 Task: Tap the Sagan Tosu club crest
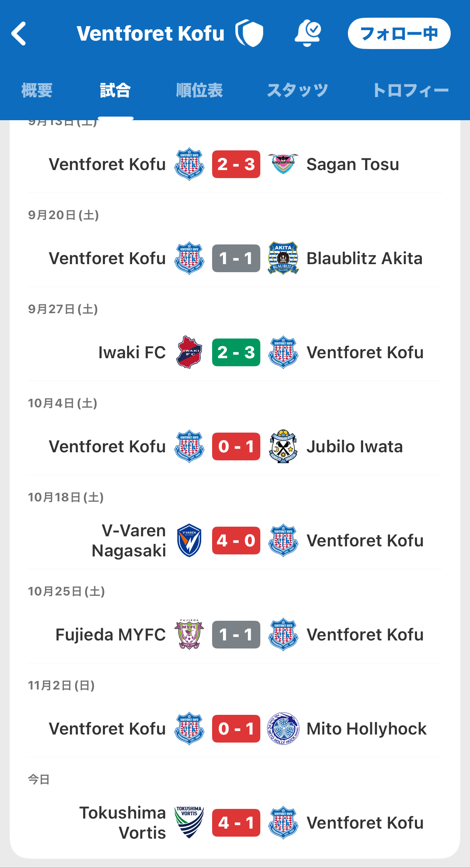[x=283, y=164]
